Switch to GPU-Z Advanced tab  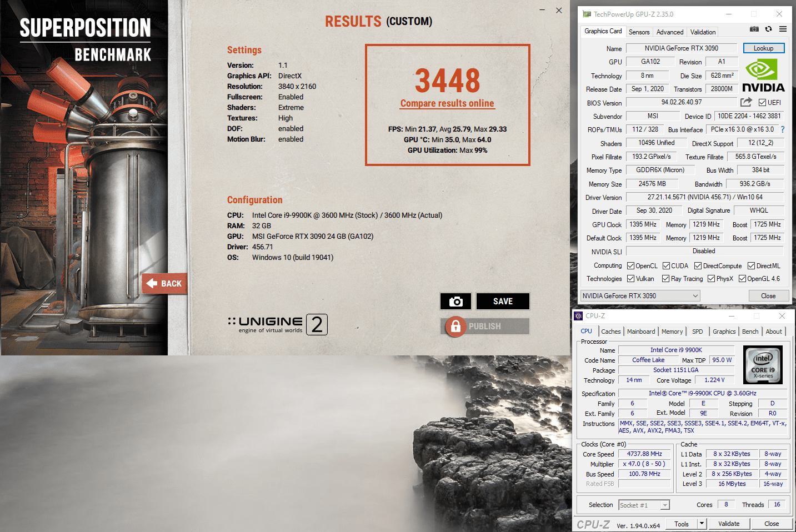point(670,32)
